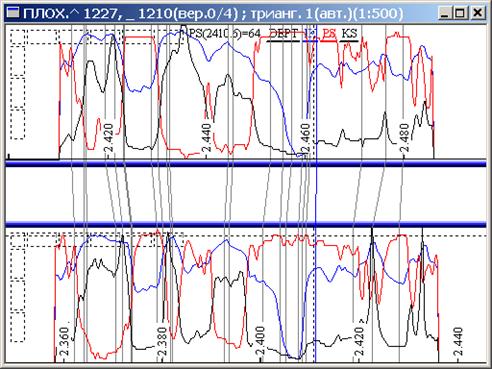The width and height of the screenshot is (492, 369).
Task: Click the window title bar text
Action: 213,14
